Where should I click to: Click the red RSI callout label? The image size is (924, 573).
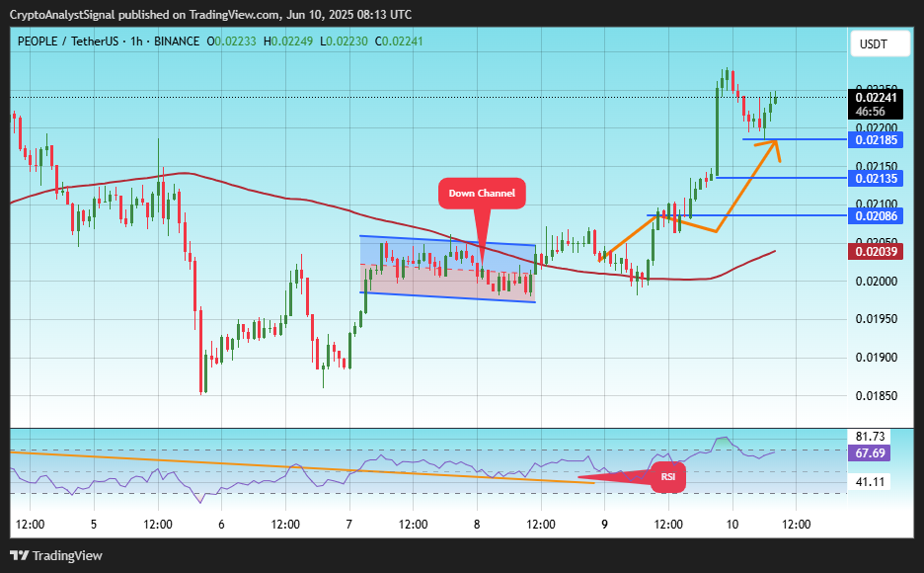[667, 477]
